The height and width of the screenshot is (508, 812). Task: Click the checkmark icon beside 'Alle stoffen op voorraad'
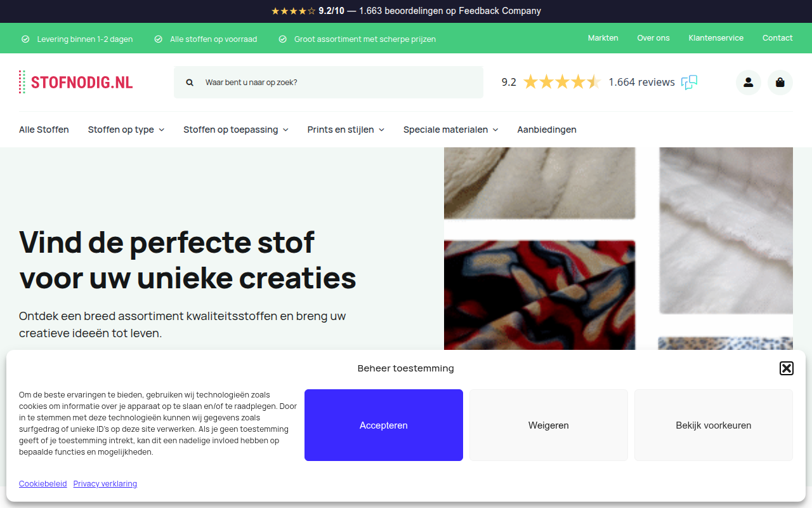(159, 39)
